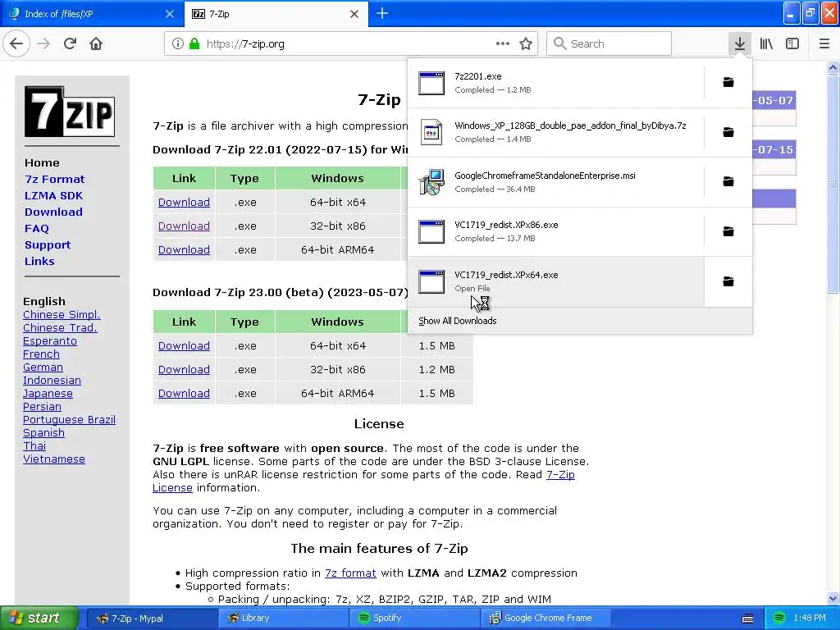Viewport: 840px width, 630px height.
Task: Click the keyboard tray icon
Action: 747,619
